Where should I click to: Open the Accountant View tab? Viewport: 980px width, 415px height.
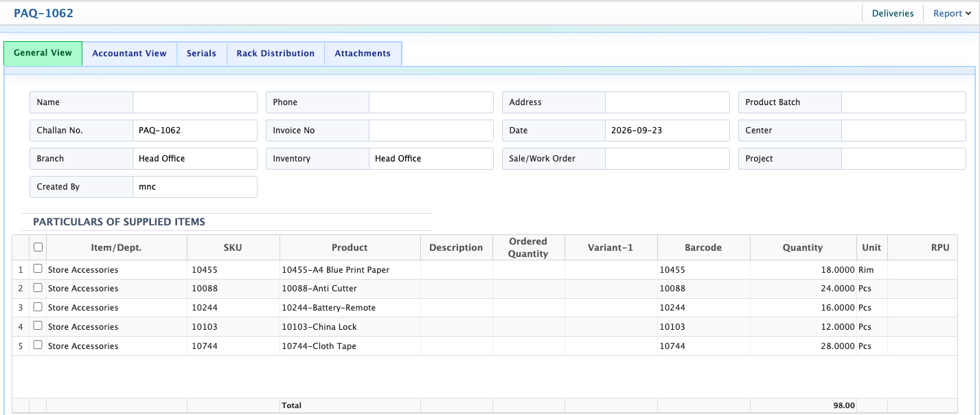(129, 54)
